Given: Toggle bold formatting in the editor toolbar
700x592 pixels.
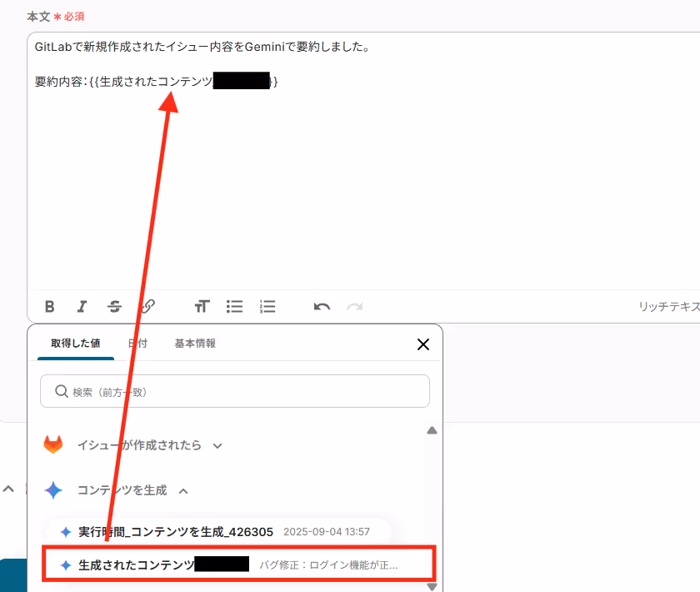Looking at the screenshot, I should tap(49, 307).
